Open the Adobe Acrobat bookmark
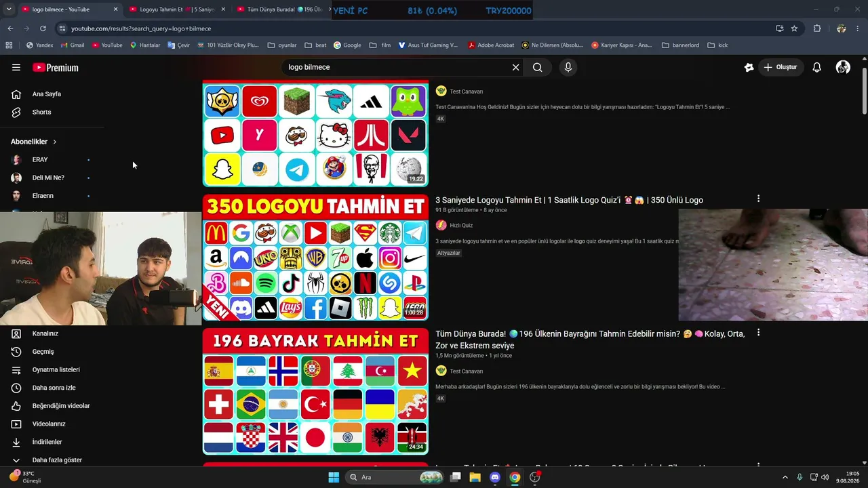 (x=491, y=45)
